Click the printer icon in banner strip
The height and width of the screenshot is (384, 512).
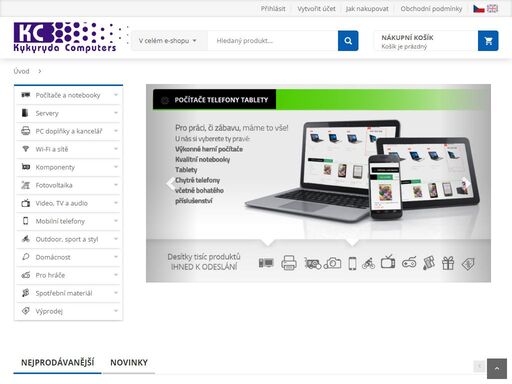(x=289, y=263)
